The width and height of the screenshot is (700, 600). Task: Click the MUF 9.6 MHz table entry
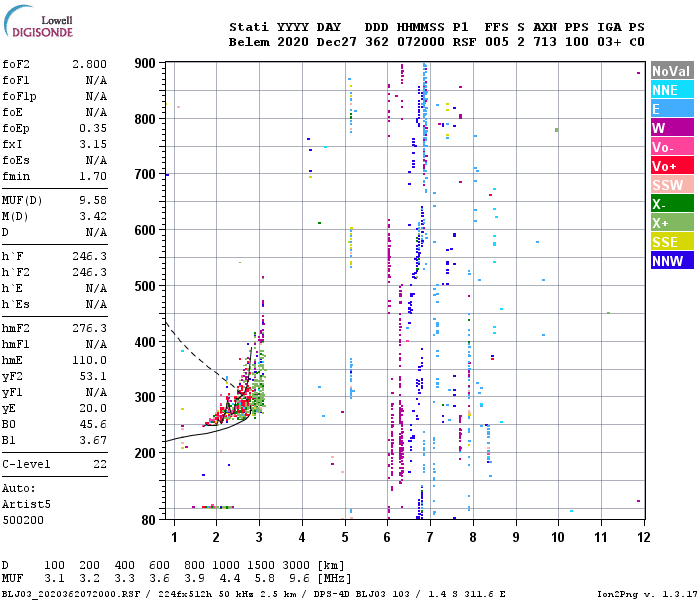(x=299, y=579)
